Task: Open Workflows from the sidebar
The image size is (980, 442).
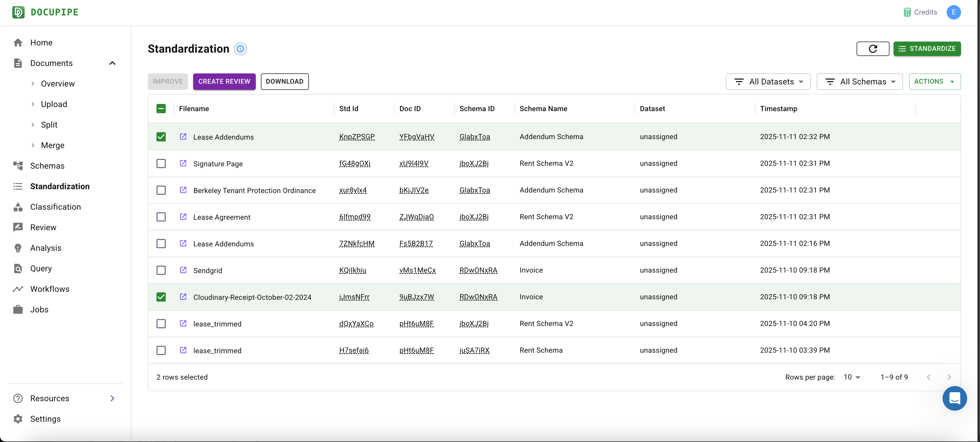Action: 50,289
